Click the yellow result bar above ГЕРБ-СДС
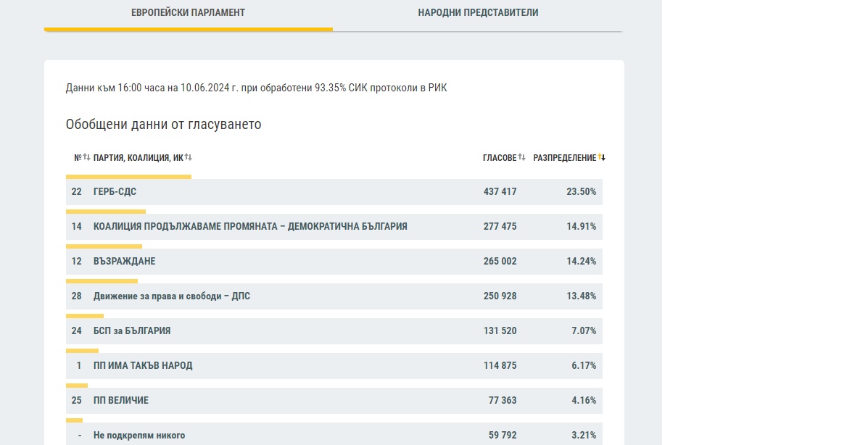The width and height of the screenshot is (868, 445). tap(128, 176)
